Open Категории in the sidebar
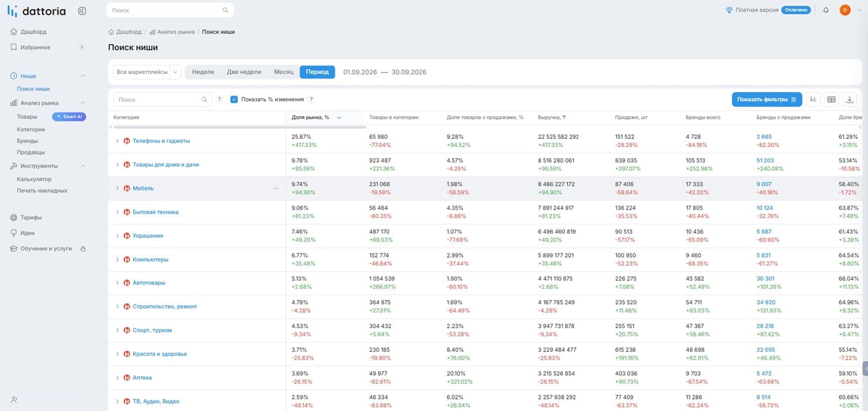The image size is (868, 411). 31,130
